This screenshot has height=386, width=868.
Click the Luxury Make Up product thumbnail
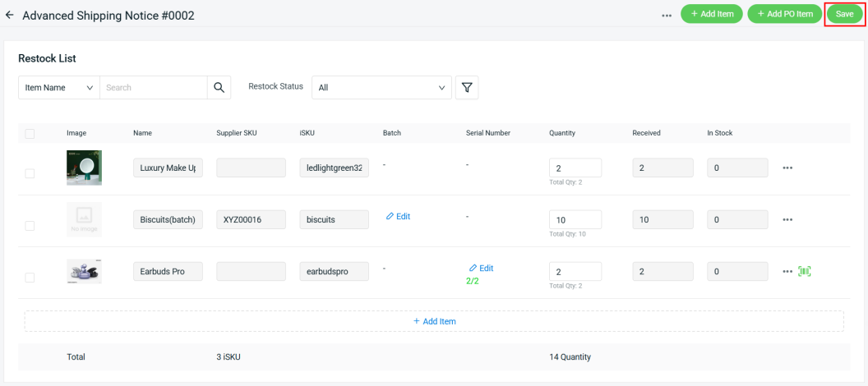[x=84, y=168]
